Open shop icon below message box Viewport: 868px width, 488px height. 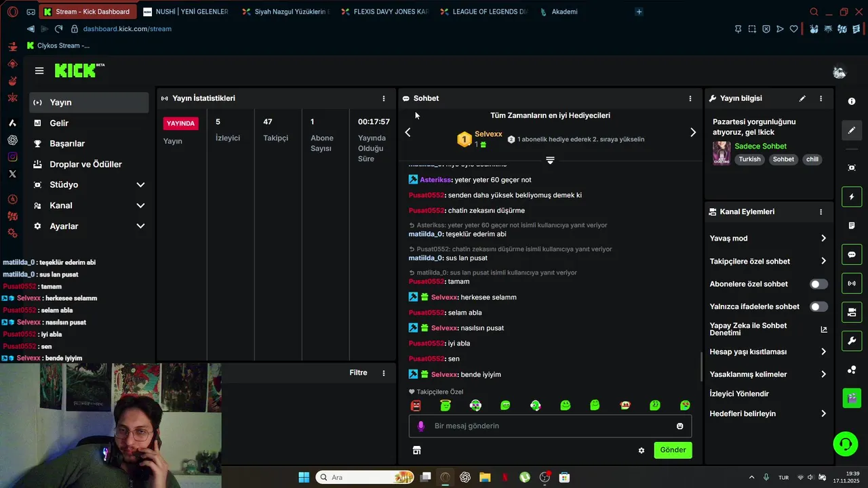(416, 450)
